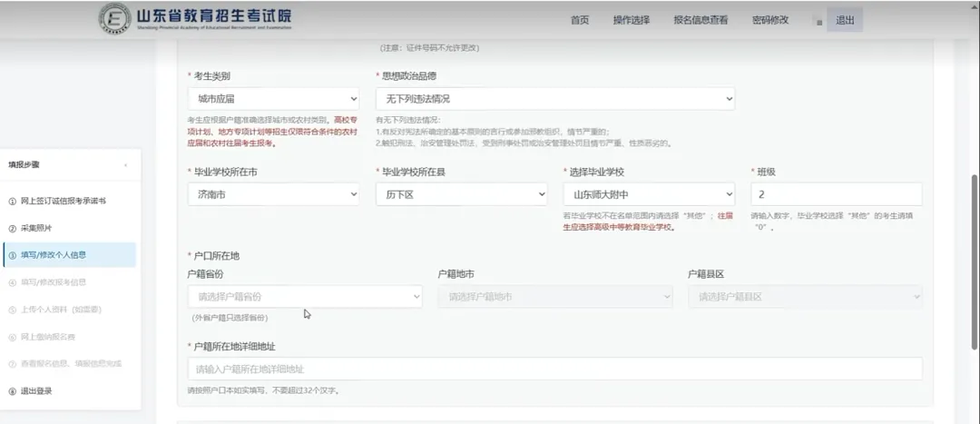Click the note 外省户籍只选择省份
This screenshot has width=980, height=424.
tap(230, 318)
